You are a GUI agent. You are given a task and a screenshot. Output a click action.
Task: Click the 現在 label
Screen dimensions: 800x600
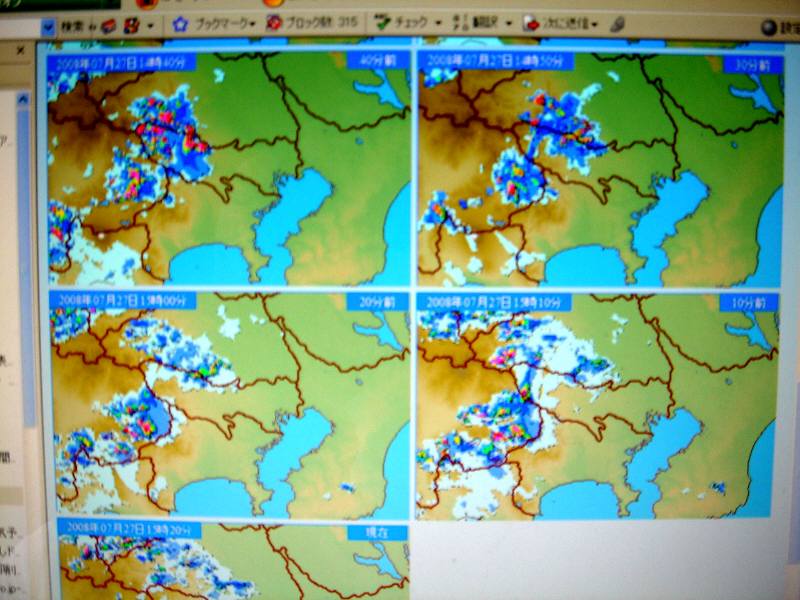pos(378,533)
